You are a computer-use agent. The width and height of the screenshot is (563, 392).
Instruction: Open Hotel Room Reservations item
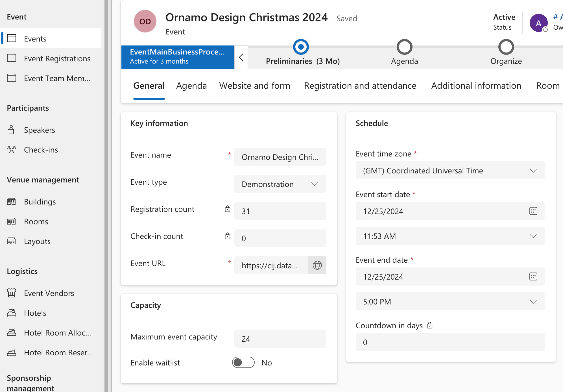[x=51, y=352]
